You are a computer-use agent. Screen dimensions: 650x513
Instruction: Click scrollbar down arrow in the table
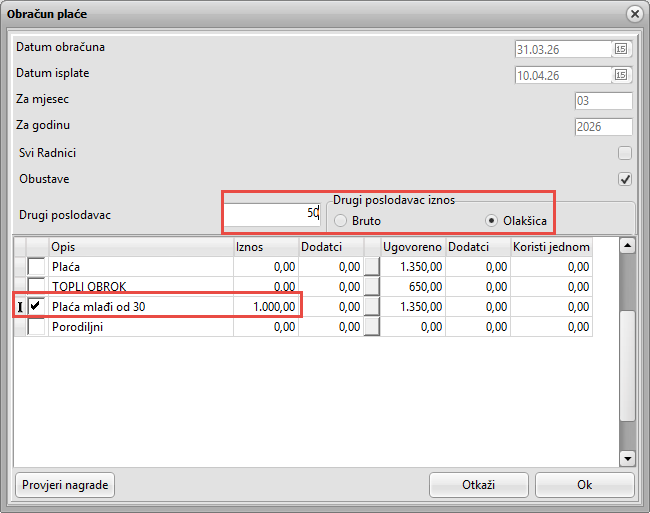click(627, 458)
